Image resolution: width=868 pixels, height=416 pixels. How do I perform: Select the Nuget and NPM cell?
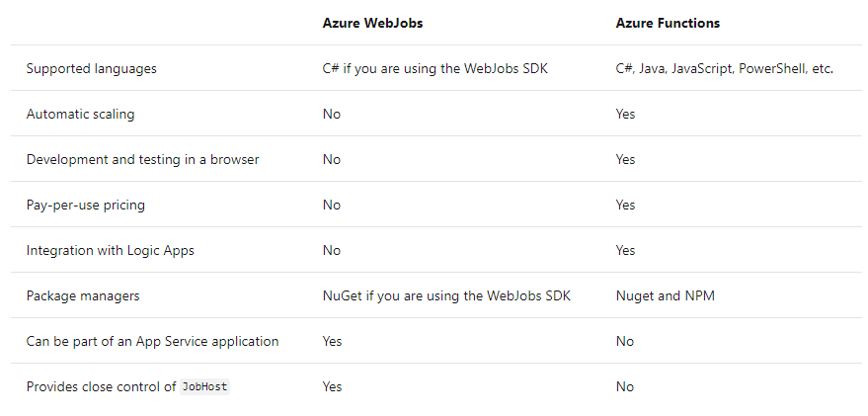pos(665,295)
